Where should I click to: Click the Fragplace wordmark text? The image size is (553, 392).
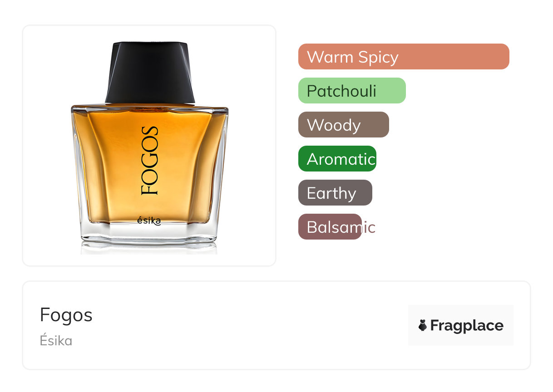point(467,326)
